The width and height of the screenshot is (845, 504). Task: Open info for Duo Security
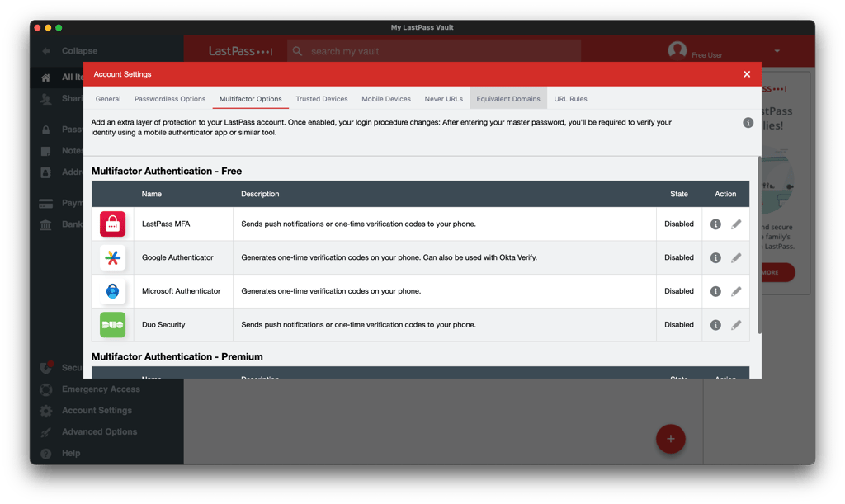tap(715, 325)
